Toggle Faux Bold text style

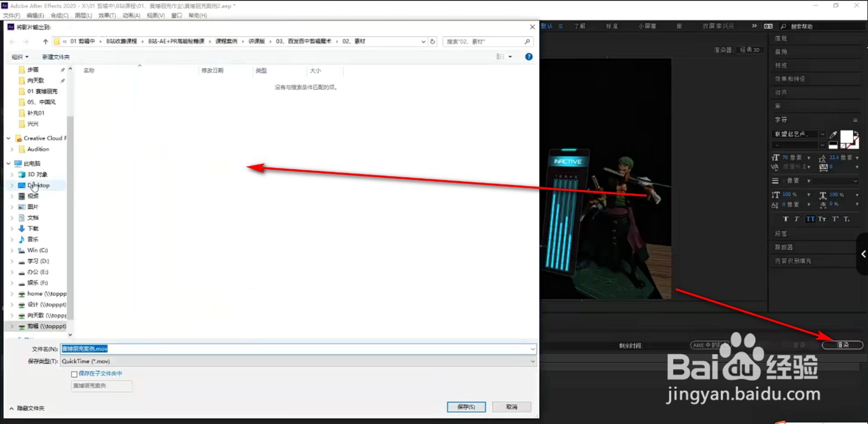[x=786, y=219]
